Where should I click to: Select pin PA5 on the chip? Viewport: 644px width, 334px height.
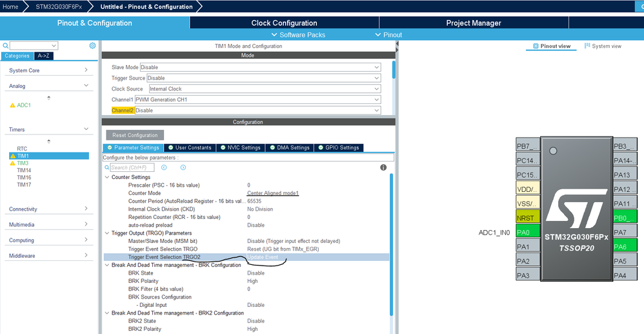pyautogui.click(x=625, y=261)
